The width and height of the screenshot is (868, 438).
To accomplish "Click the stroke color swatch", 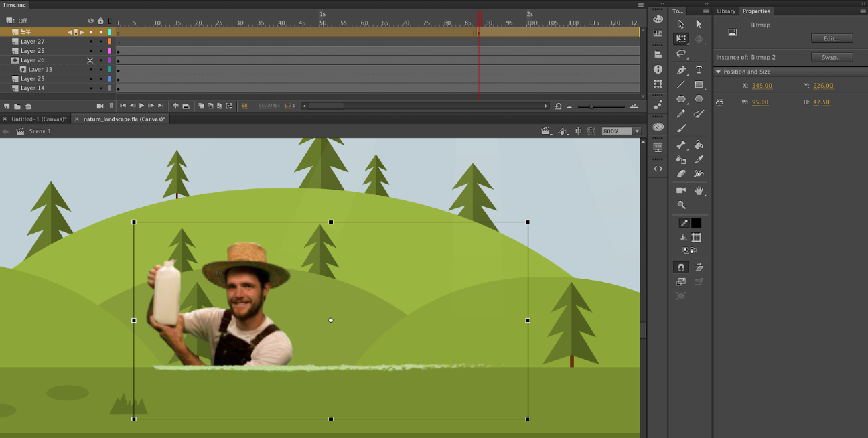I will 697,223.
